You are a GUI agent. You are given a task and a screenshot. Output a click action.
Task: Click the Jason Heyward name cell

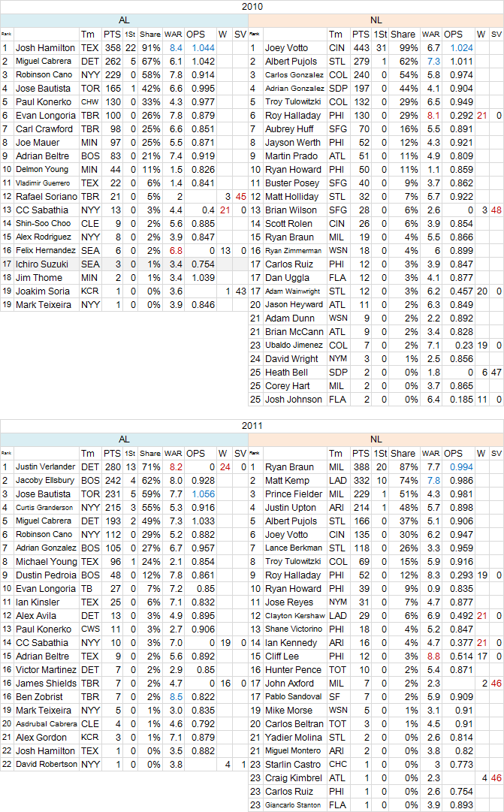294,304
